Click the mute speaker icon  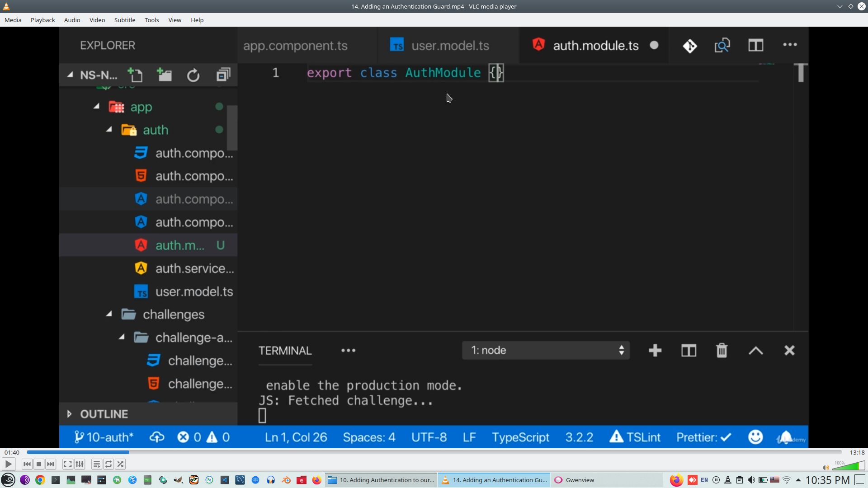coord(826,468)
